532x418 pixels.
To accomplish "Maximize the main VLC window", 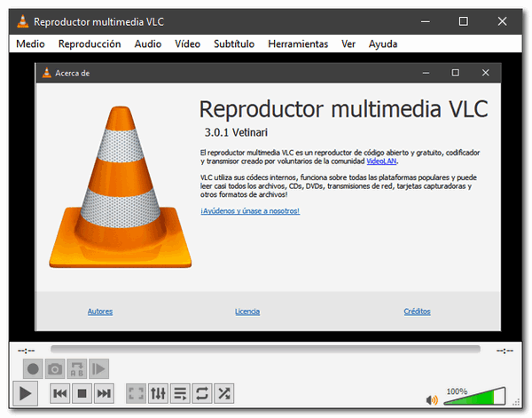I will pyautogui.click(x=464, y=21).
